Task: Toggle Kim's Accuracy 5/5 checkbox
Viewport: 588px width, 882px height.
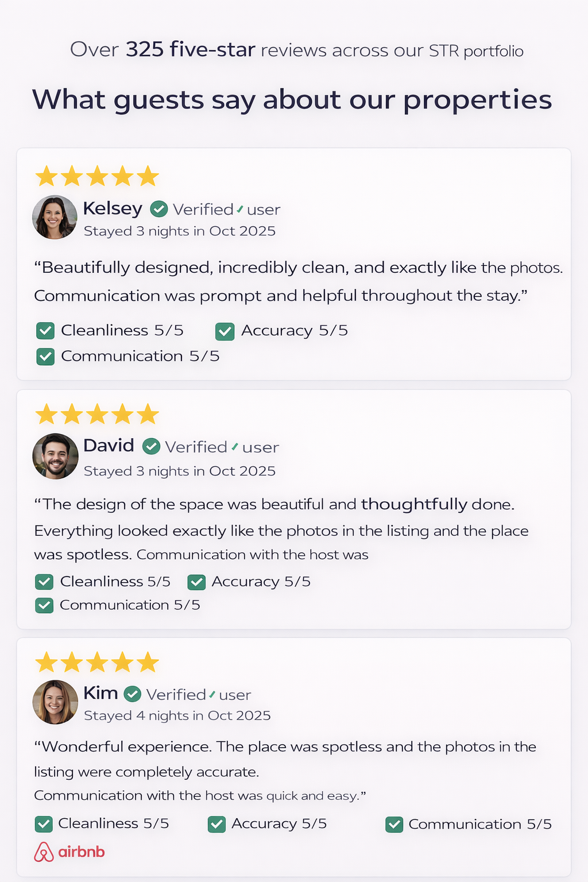Action: (x=216, y=825)
